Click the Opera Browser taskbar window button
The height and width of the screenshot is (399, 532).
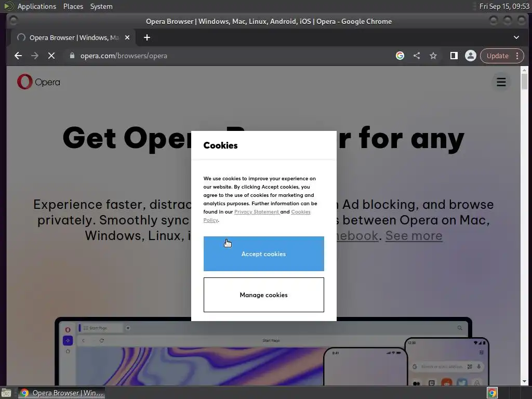(61, 393)
